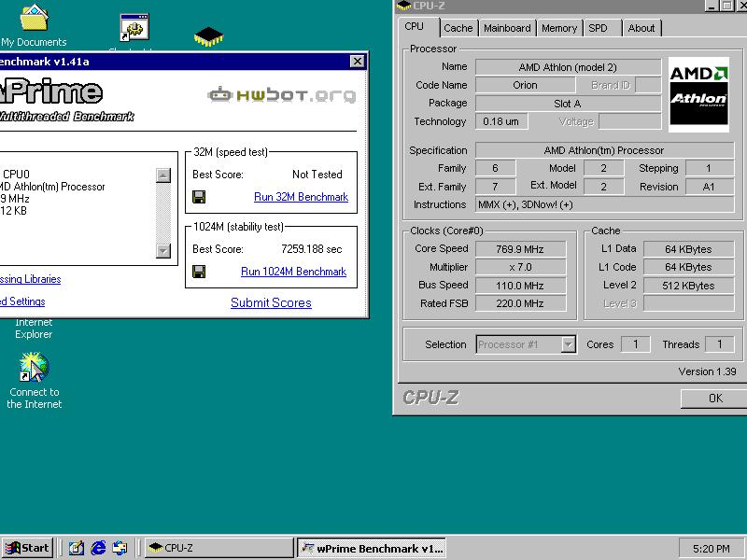Click the 32M Not Tested score text
Viewport: 747px width, 560px height.
pyautogui.click(x=317, y=175)
